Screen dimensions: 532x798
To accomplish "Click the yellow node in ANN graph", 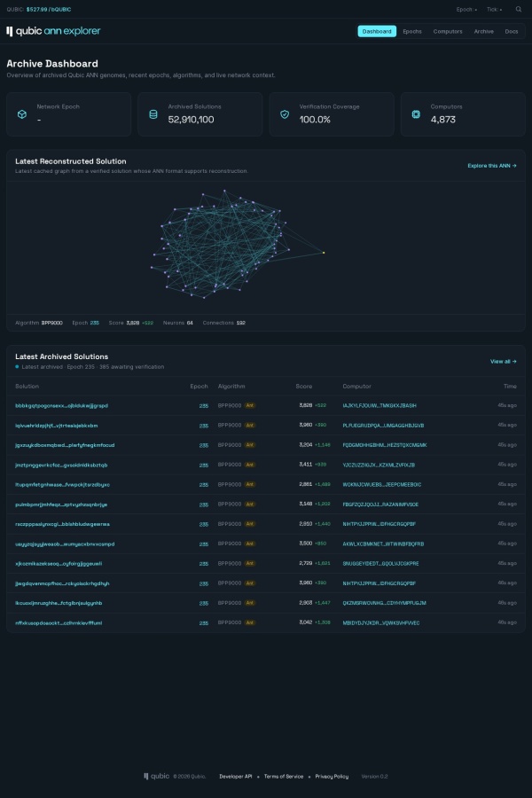I will [x=324, y=253].
